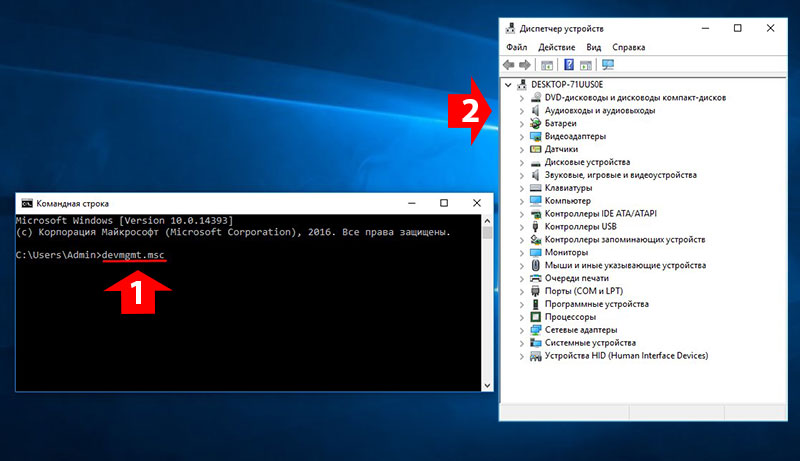
Task: Maximize the Командная строка window
Action: 444,202
